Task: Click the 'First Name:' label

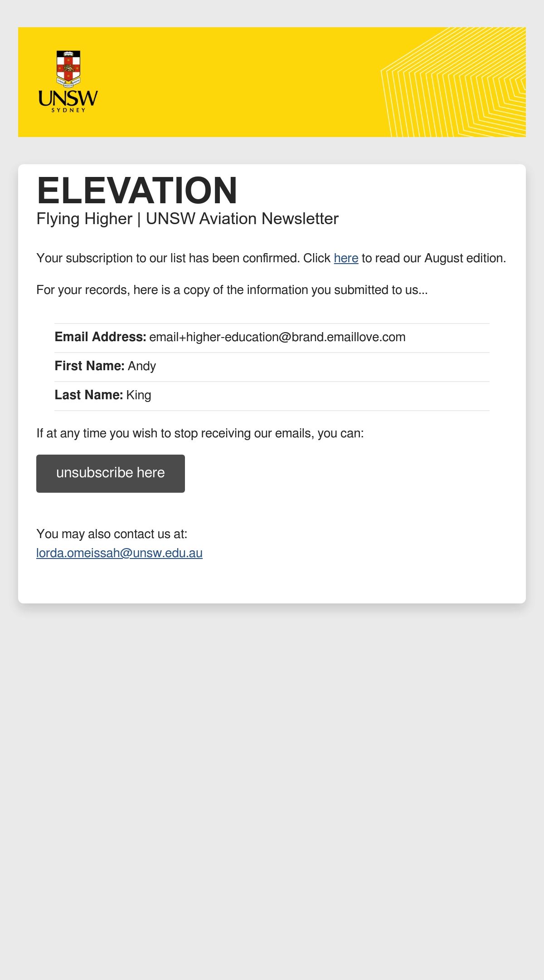Action: coord(90,366)
